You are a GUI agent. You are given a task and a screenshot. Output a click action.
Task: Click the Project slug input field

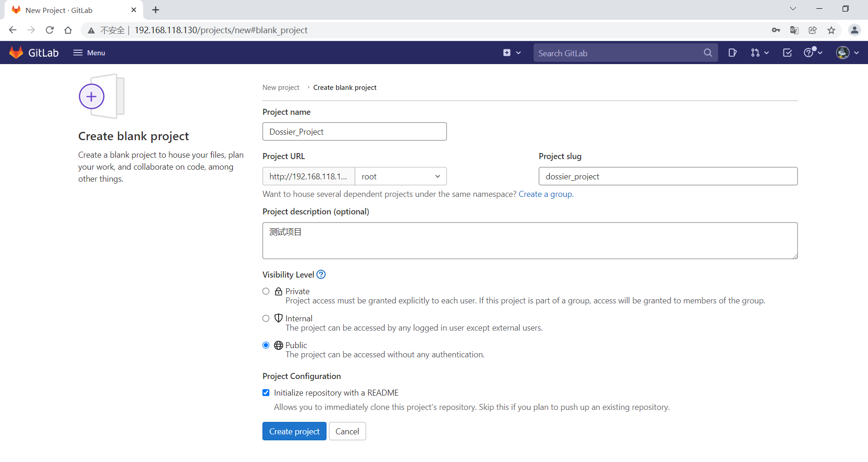point(668,176)
